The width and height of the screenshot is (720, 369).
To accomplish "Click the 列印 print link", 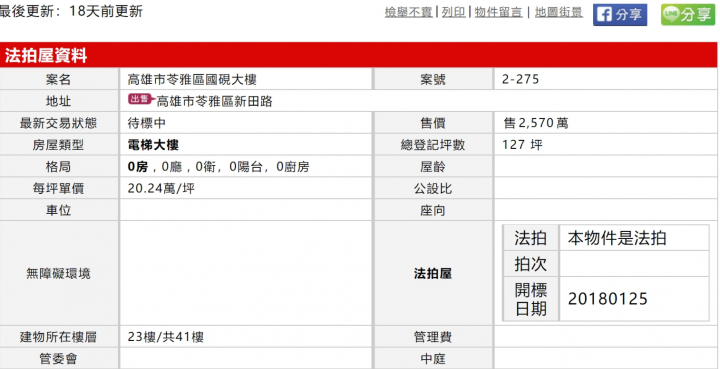I will 453,12.
